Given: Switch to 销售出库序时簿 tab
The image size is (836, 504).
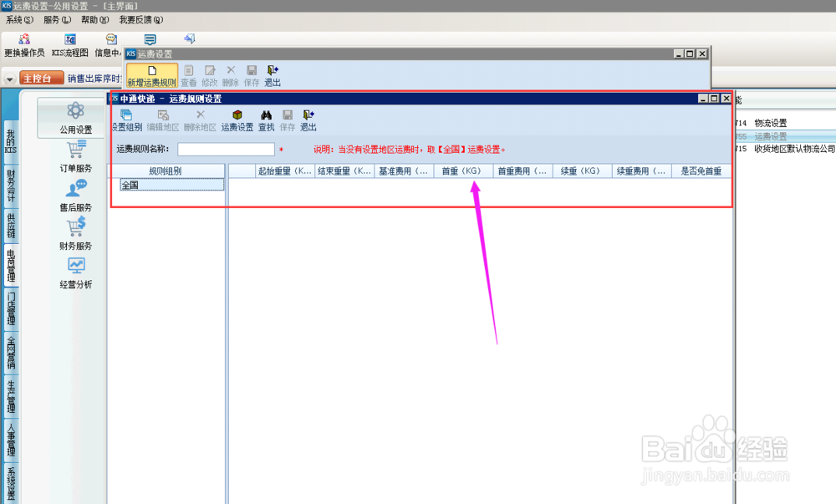Looking at the screenshot, I should [95, 79].
